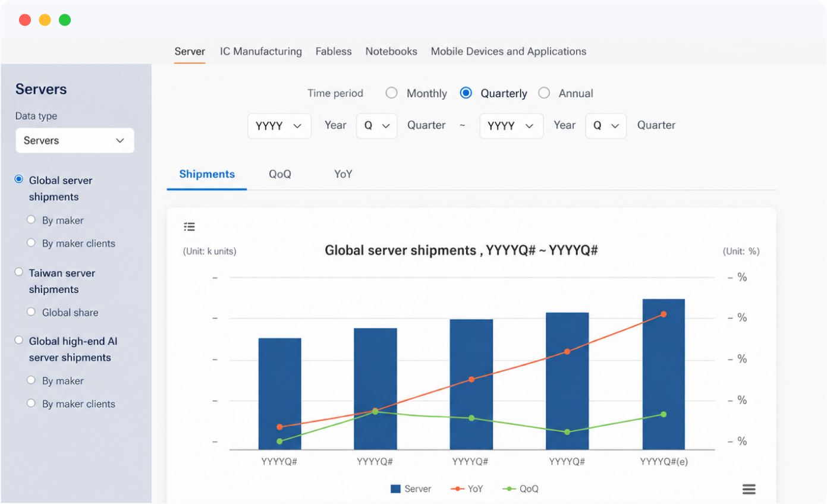This screenshot has width=827, height=504.
Task: Select Taiwan server shipments option
Action: coord(19,272)
